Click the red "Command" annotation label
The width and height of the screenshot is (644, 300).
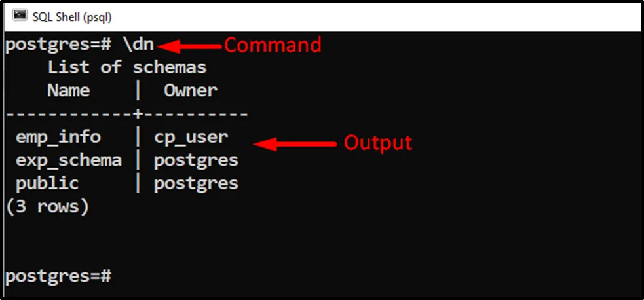273,45
